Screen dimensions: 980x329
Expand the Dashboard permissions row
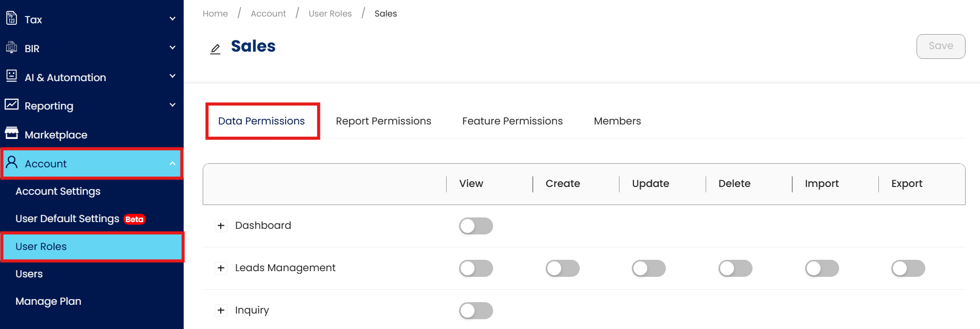pos(221,226)
